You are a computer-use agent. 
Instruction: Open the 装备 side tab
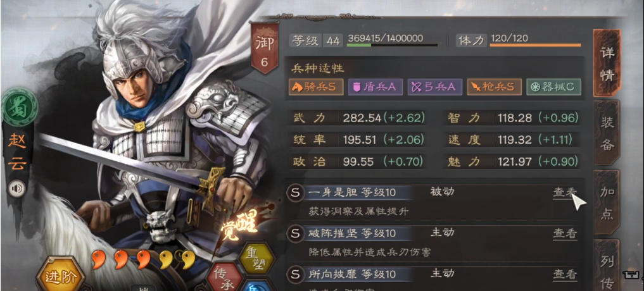point(607,133)
